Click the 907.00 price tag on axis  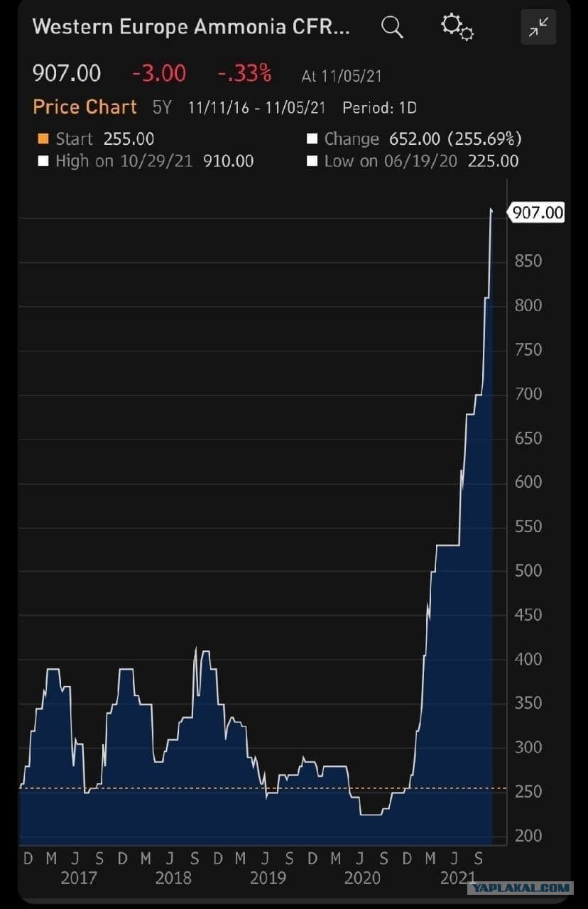pyautogui.click(x=538, y=212)
